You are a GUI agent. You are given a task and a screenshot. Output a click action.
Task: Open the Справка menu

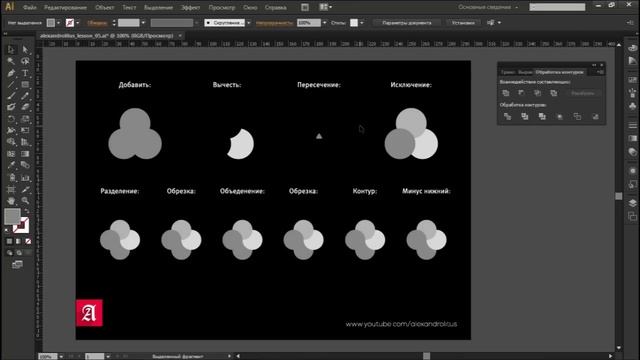pos(276,7)
